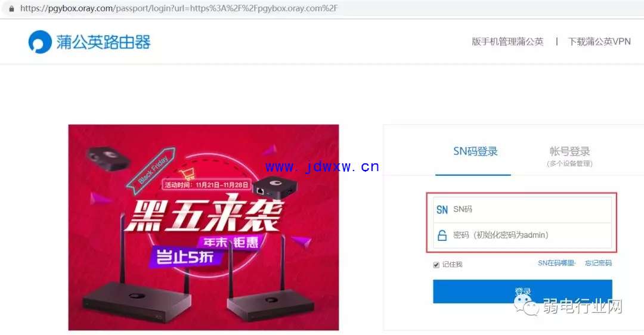
Task: Click the padlock icon in the password field
Action: 442,235
